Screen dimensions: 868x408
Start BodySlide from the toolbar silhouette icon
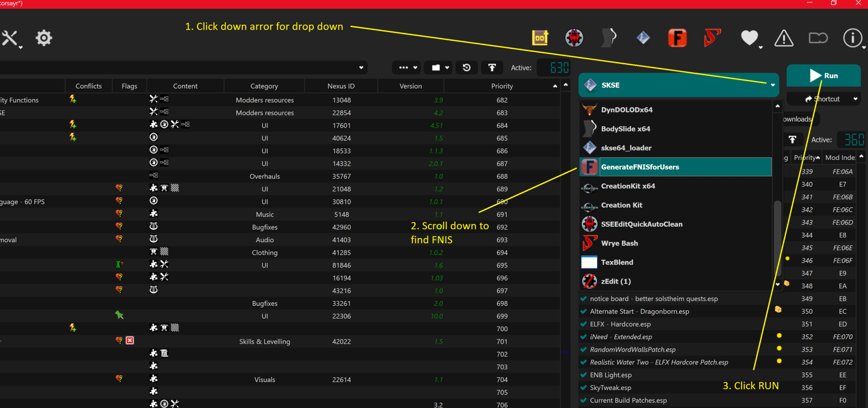pos(609,38)
